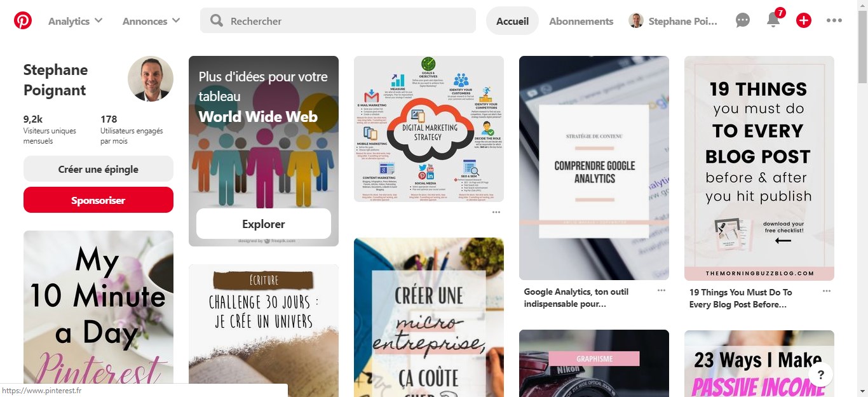868x397 pixels.
Task: Open options dots under 19 Things pin
Action: [x=827, y=292]
